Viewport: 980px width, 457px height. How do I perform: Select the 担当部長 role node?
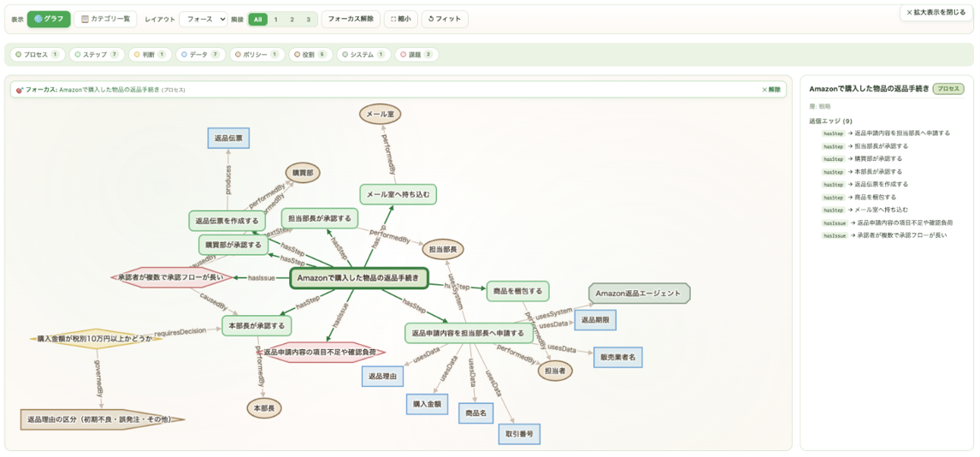[x=443, y=249]
